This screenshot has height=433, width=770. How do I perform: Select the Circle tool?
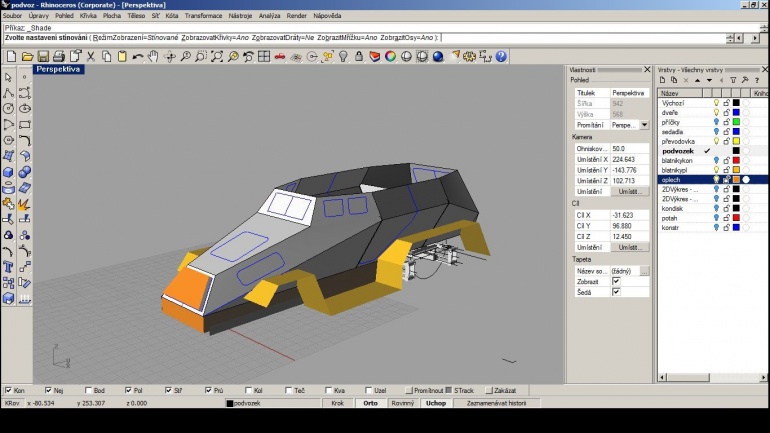click(x=8, y=108)
